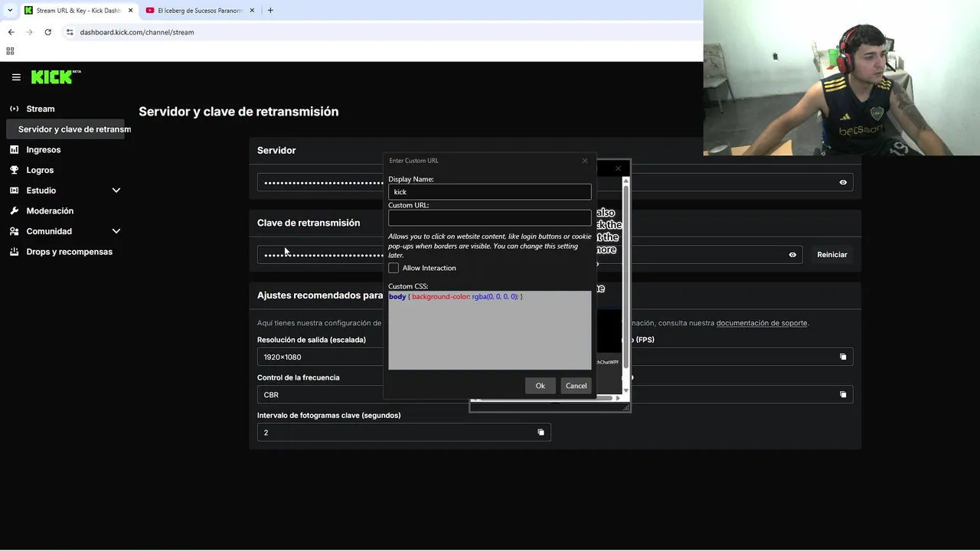Open the apps grid in bookmarks bar
The image size is (980, 551).
(x=10, y=51)
